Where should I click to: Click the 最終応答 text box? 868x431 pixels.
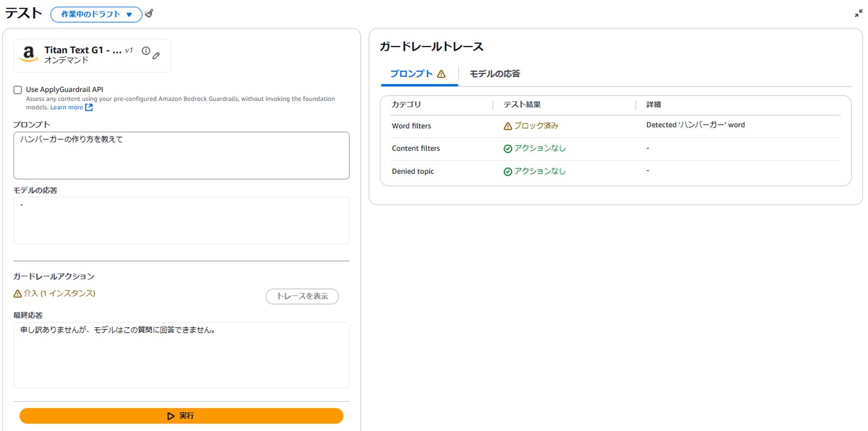[x=181, y=355]
